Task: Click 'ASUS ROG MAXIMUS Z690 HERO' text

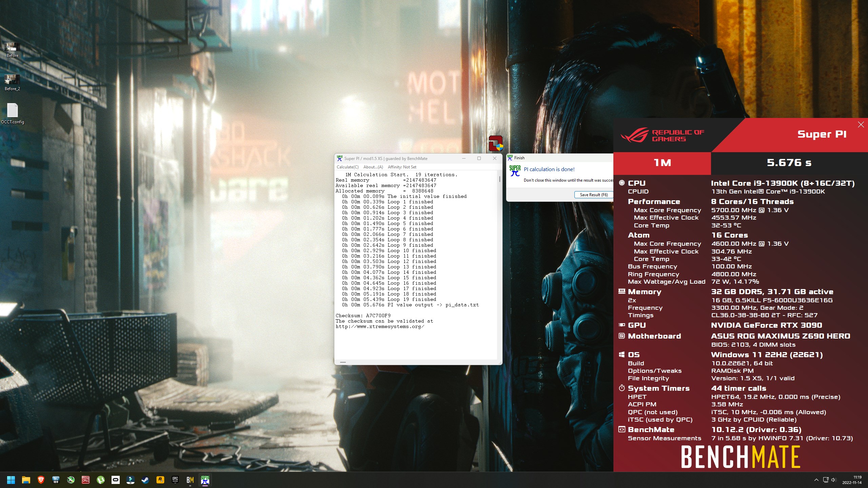Action: 780,336
